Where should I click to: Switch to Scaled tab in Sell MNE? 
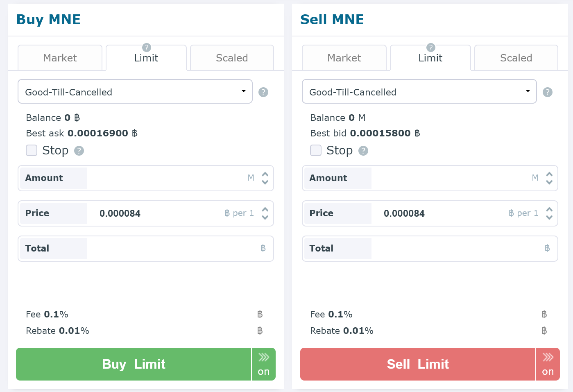(516, 58)
